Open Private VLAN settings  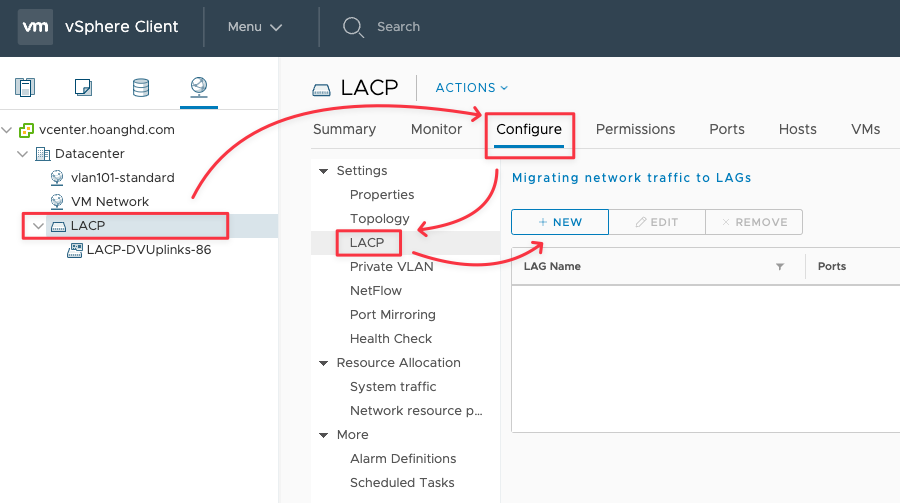point(391,267)
